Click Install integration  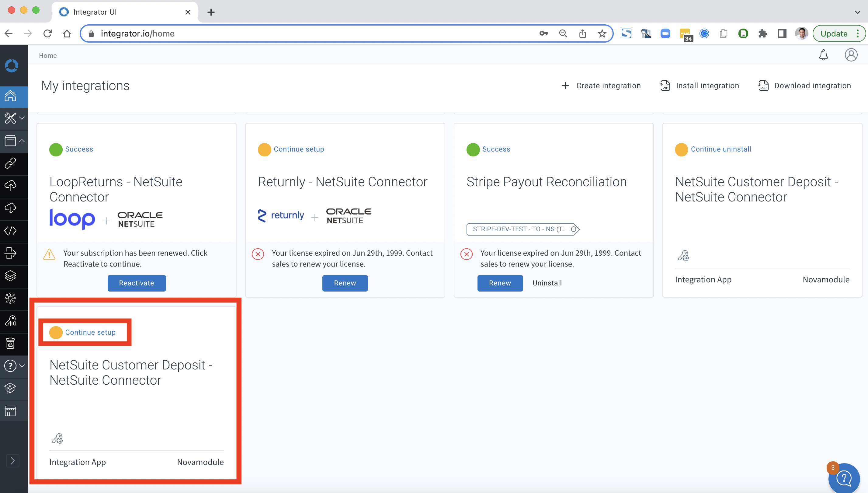tap(700, 86)
